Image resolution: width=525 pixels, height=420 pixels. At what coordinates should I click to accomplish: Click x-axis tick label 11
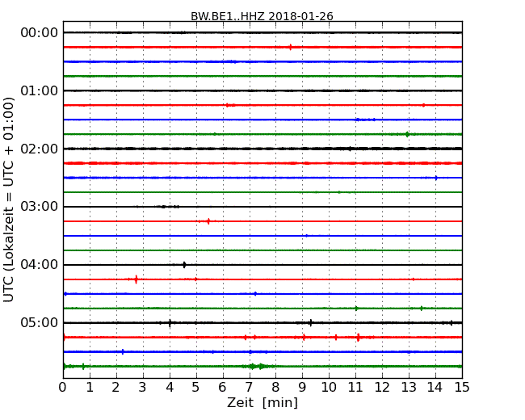pyautogui.click(x=355, y=388)
